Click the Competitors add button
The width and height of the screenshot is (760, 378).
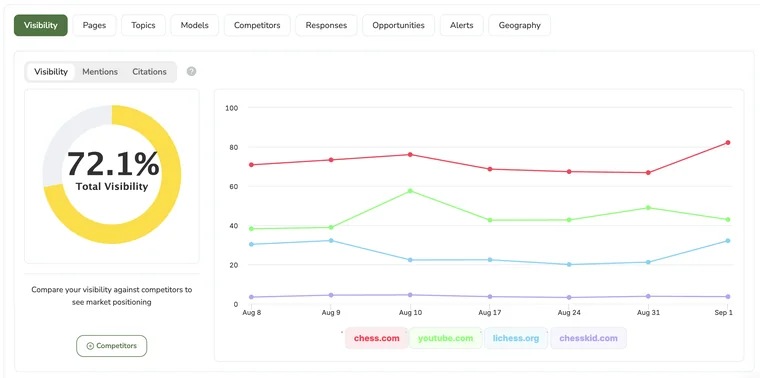(111, 346)
